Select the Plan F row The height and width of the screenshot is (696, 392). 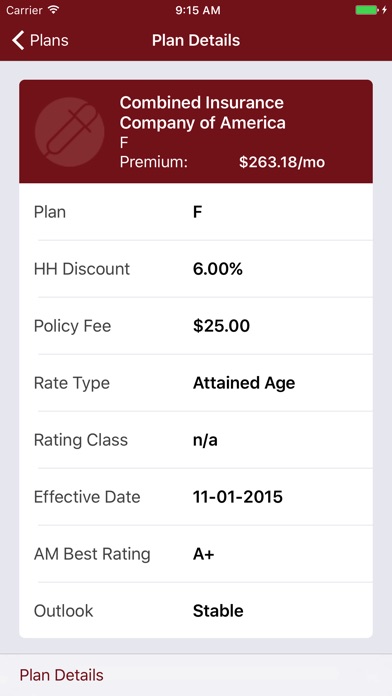point(196,212)
